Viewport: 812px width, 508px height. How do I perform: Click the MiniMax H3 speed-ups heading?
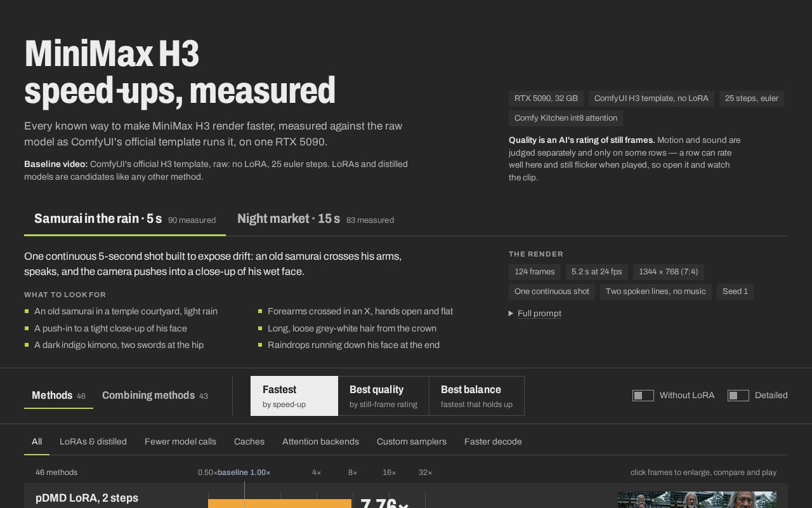coord(180,72)
